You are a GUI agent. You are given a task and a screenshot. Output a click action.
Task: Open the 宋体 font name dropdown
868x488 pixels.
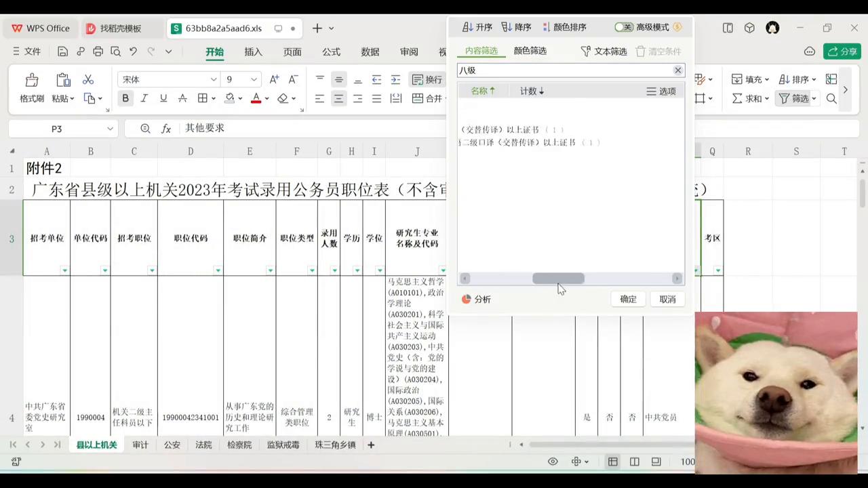[x=214, y=79]
